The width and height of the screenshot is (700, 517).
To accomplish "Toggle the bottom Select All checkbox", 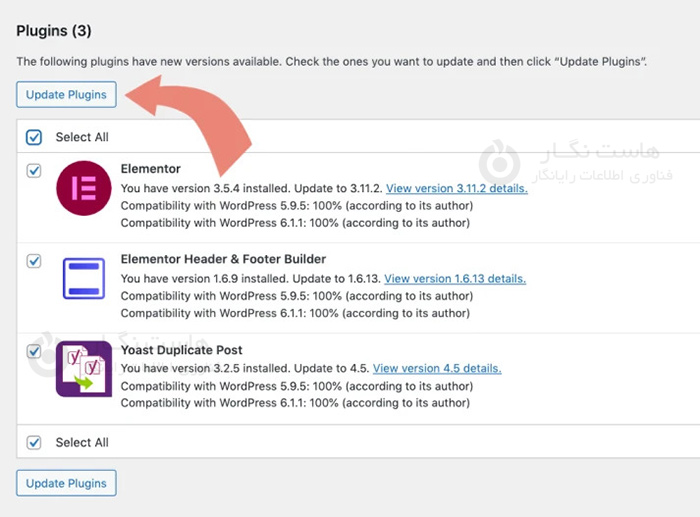I will pos(34,442).
